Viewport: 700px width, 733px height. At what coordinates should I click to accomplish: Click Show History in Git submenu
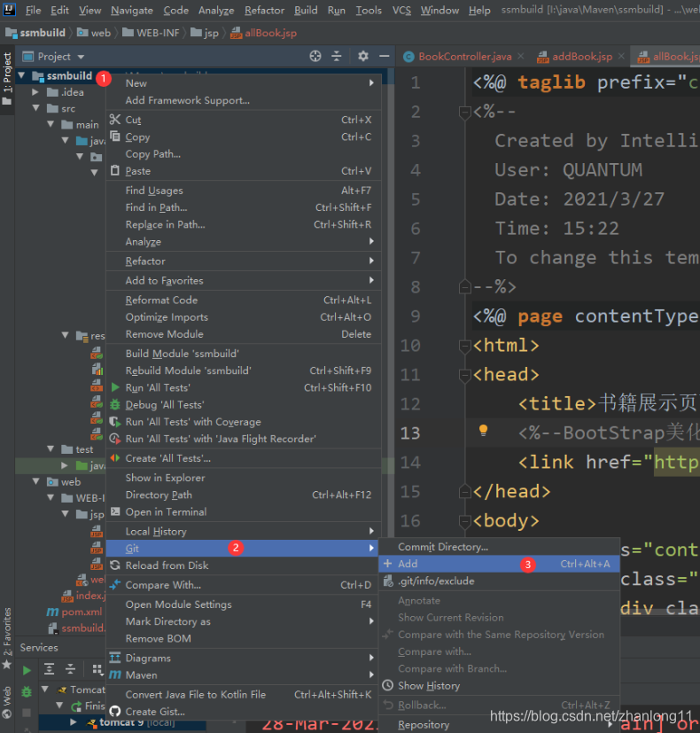pyautogui.click(x=499, y=686)
